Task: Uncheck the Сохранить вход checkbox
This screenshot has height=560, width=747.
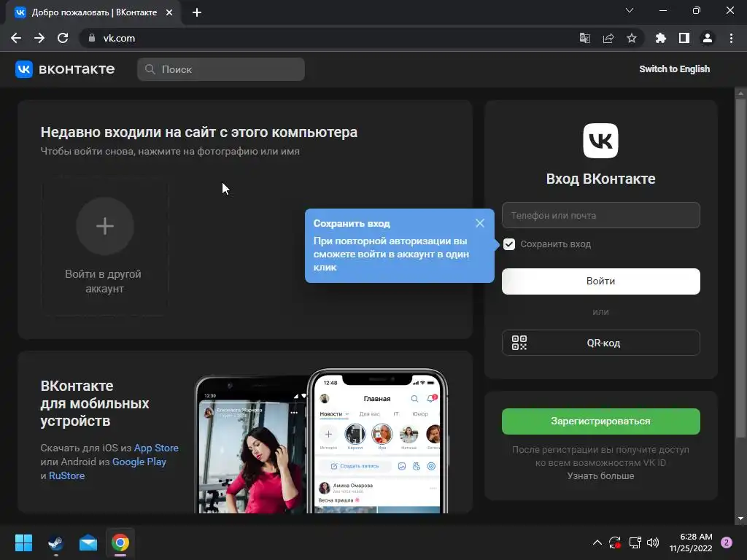Action: coord(509,244)
